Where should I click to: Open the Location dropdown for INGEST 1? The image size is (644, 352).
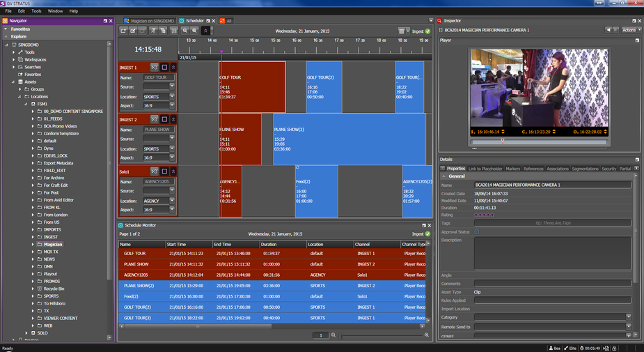pos(172,97)
